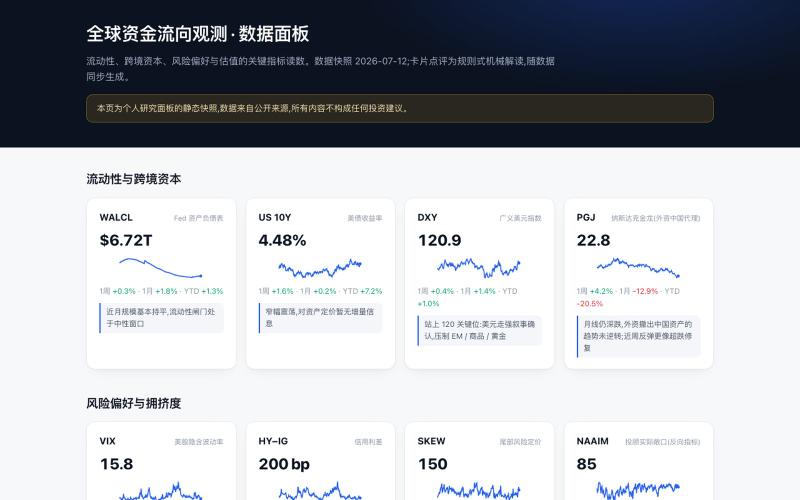Click the 投顾实际敞口(反向指标) subtitle

coord(662,442)
